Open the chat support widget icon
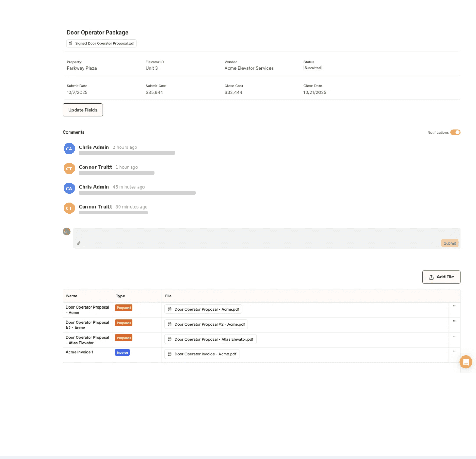476x459 pixels. click(466, 362)
